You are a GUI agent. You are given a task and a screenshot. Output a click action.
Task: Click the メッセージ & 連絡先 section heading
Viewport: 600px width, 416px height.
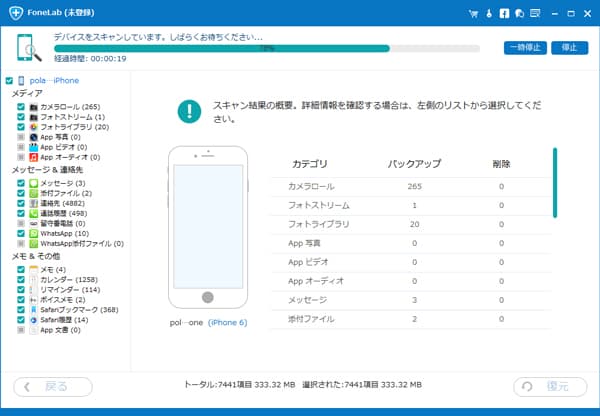coord(47,170)
